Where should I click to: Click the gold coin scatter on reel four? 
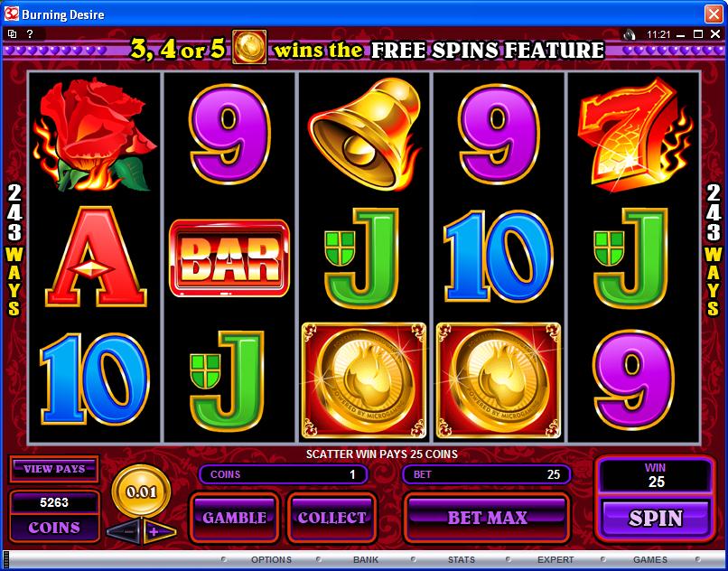click(499, 380)
